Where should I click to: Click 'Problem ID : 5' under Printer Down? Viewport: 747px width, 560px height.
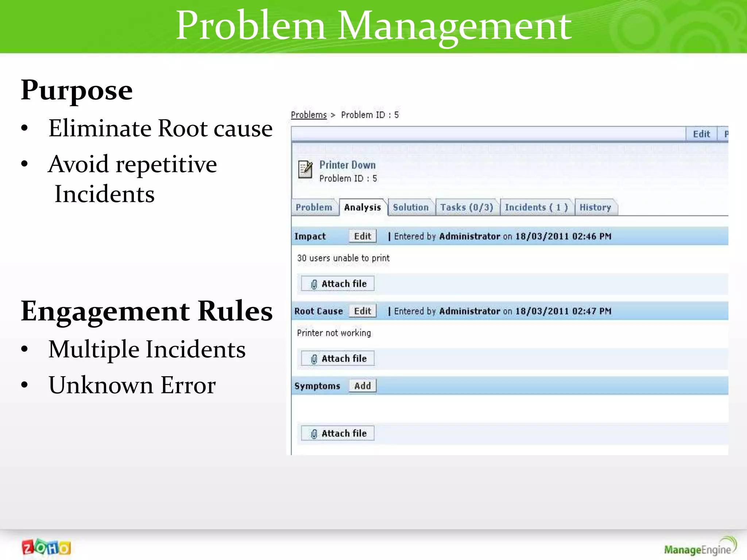tap(348, 179)
